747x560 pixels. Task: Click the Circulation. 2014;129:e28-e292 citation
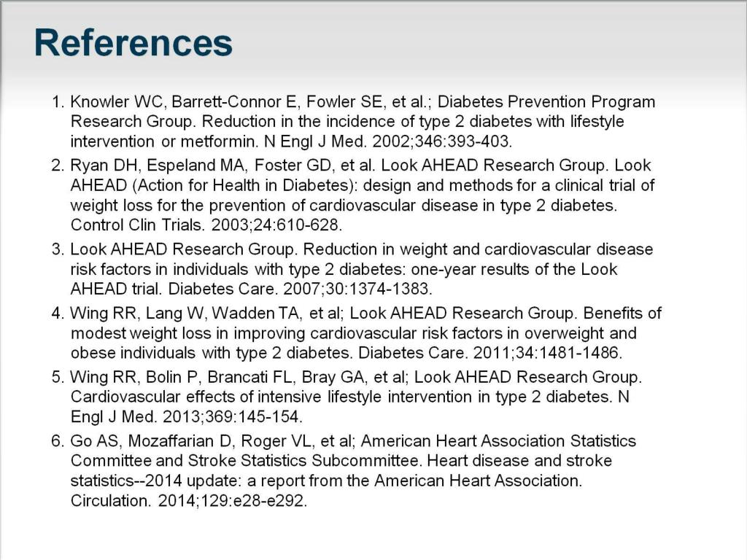pos(189,500)
